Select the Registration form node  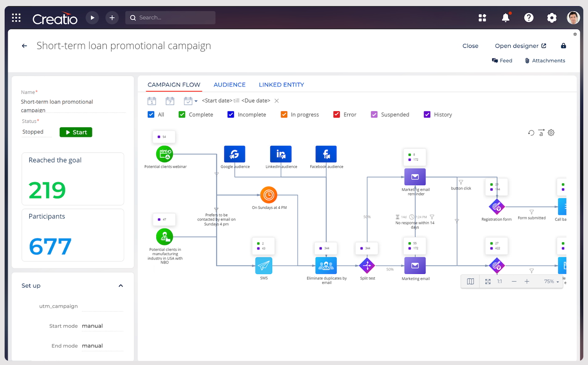tap(497, 207)
